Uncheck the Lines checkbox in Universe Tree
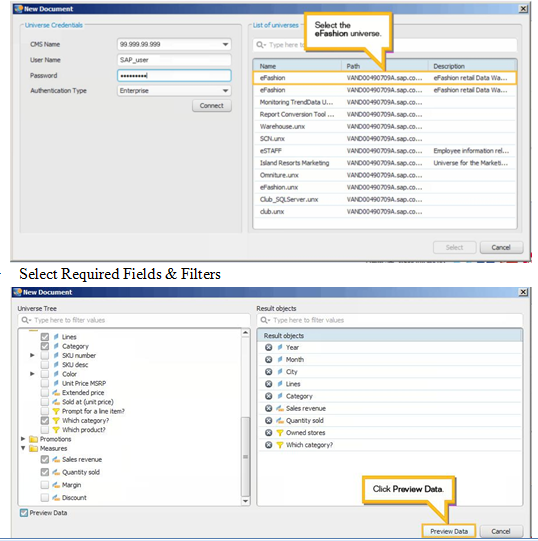 (x=45, y=337)
